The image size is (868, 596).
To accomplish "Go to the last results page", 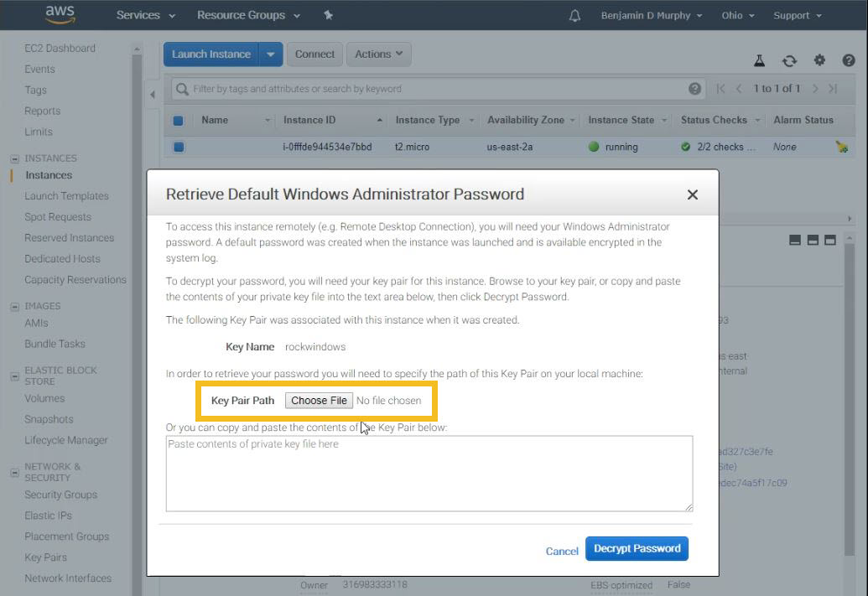I will click(x=833, y=89).
